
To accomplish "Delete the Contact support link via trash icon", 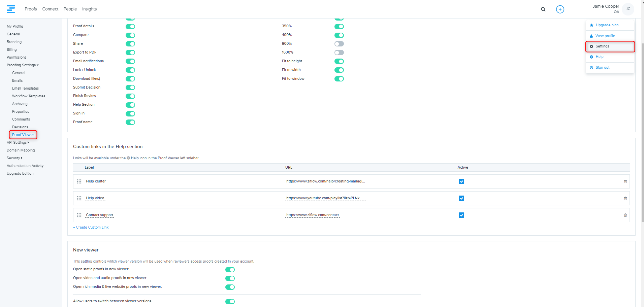I will click(x=625, y=215).
